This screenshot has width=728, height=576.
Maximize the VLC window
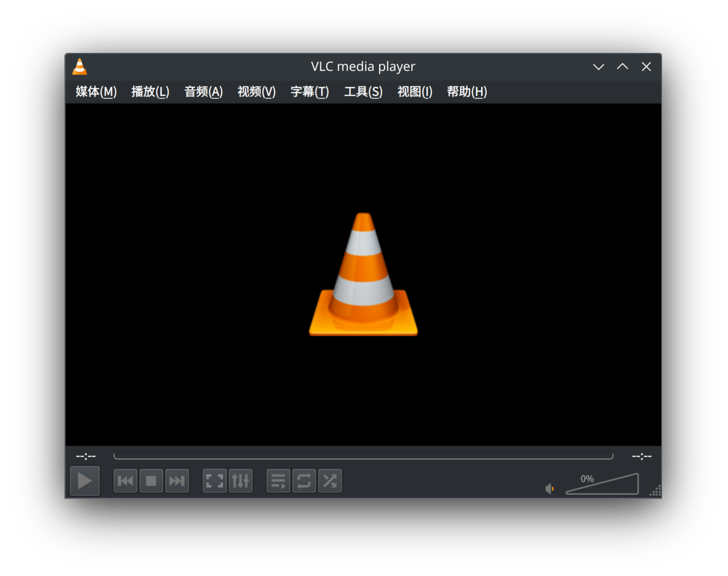[x=622, y=67]
